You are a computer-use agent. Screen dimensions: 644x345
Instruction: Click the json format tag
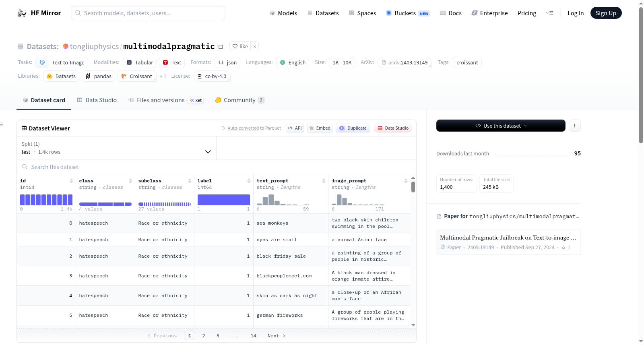click(x=227, y=62)
